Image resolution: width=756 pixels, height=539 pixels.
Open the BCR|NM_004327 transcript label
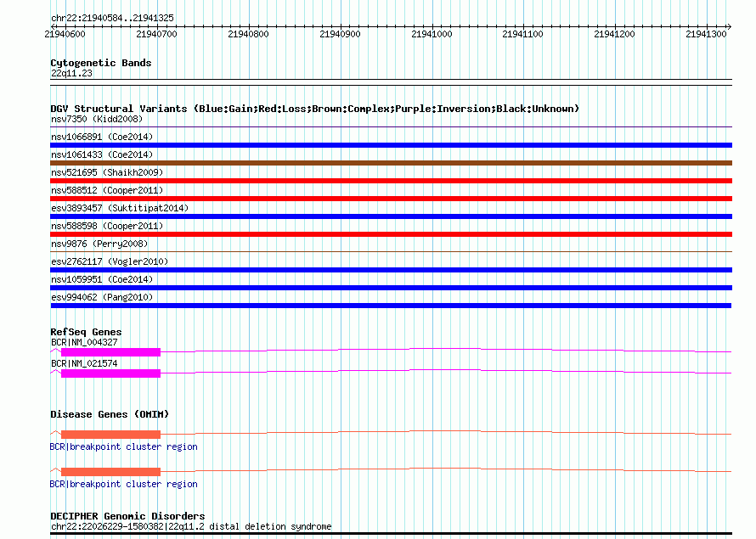(x=84, y=342)
